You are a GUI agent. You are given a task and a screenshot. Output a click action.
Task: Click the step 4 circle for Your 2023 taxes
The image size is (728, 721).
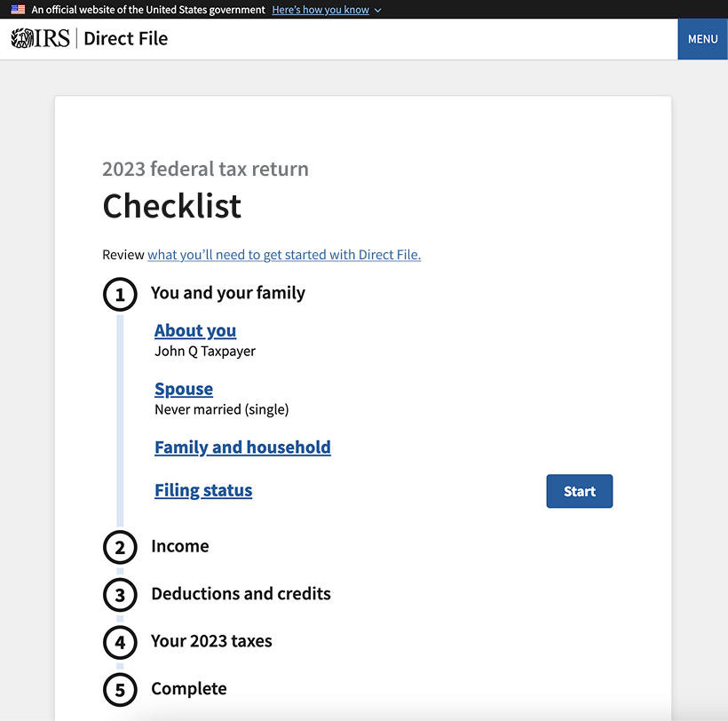pos(120,642)
